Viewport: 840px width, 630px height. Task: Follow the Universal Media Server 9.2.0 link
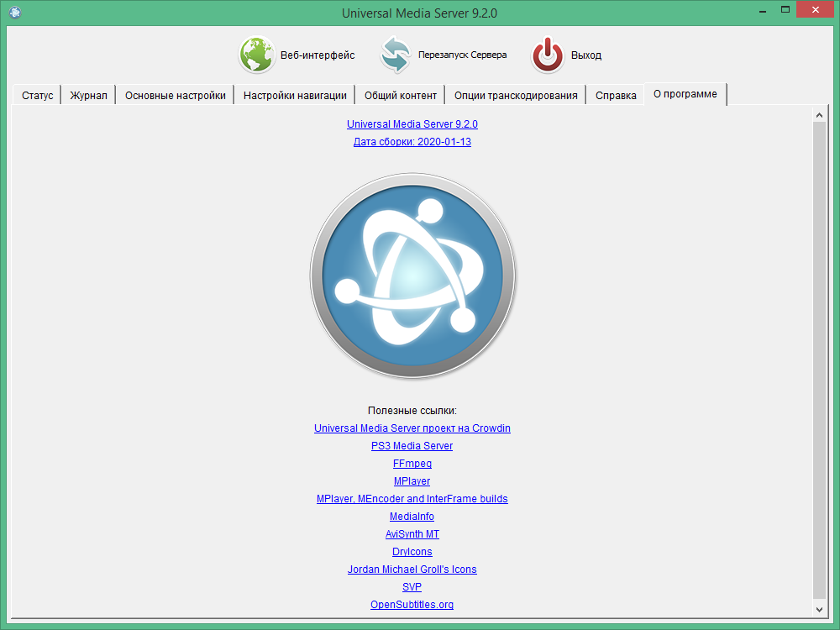[412, 123]
